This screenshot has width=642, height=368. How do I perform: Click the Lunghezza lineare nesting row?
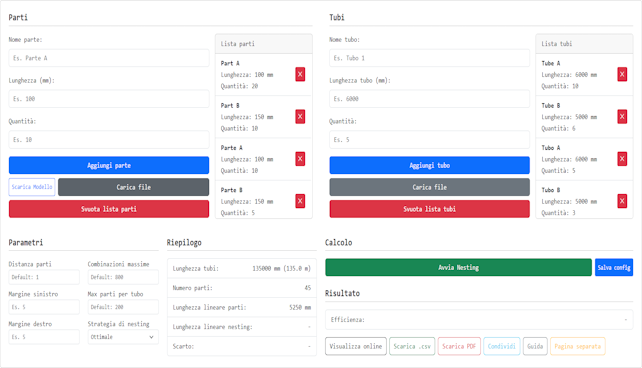[242, 327]
